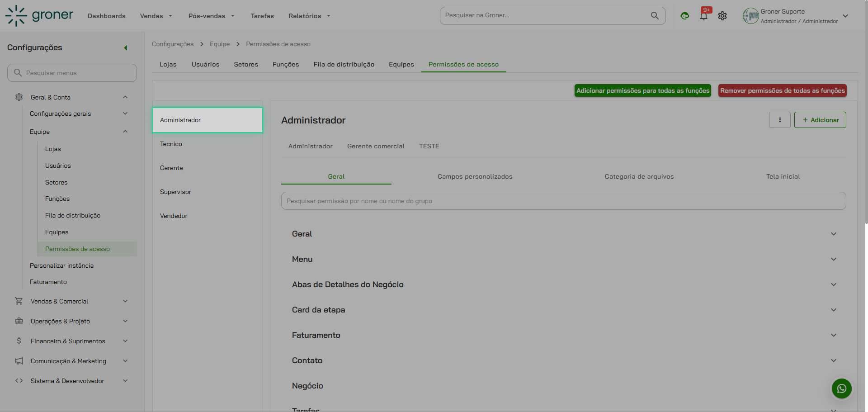Open the WhatsApp chat bubble
Image resolution: width=868 pixels, height=412 pixels.
tap(841, 388)
